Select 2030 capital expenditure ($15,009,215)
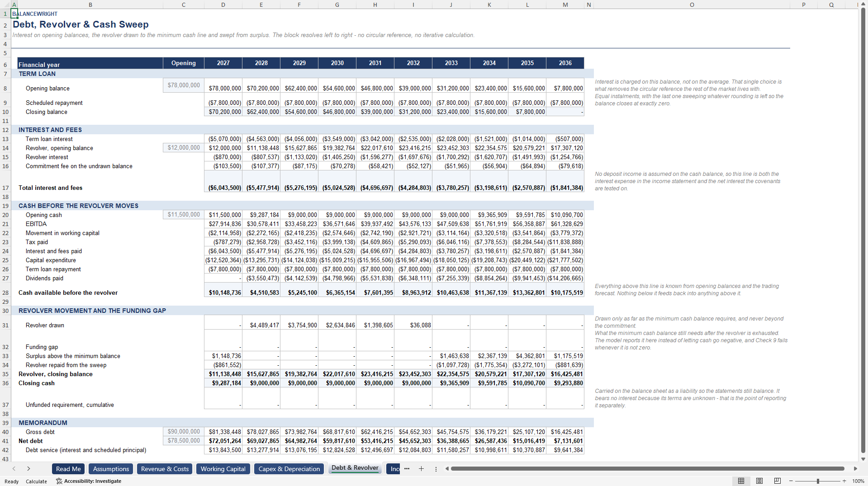Screen dimensions: 868x486 point(337,260)
